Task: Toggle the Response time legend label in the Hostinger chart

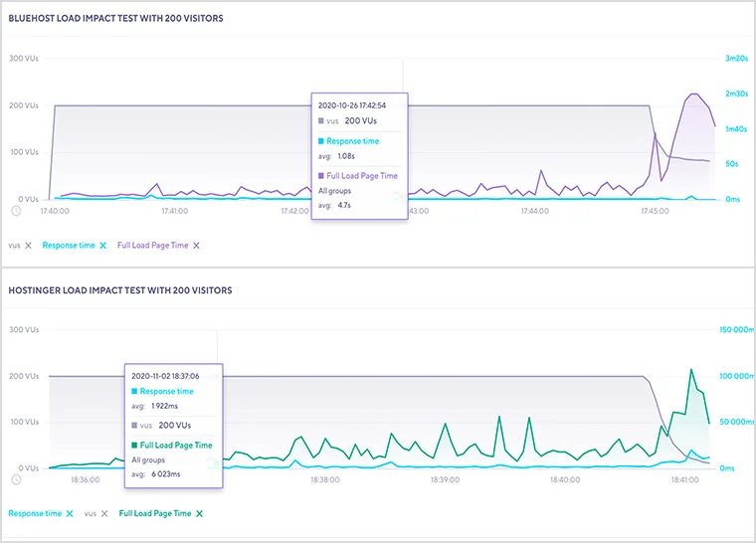Action: (35, 513)
